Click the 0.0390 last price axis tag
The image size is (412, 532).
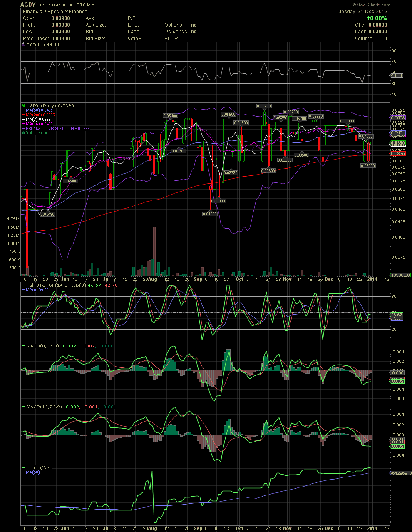(x=397, y=143)
